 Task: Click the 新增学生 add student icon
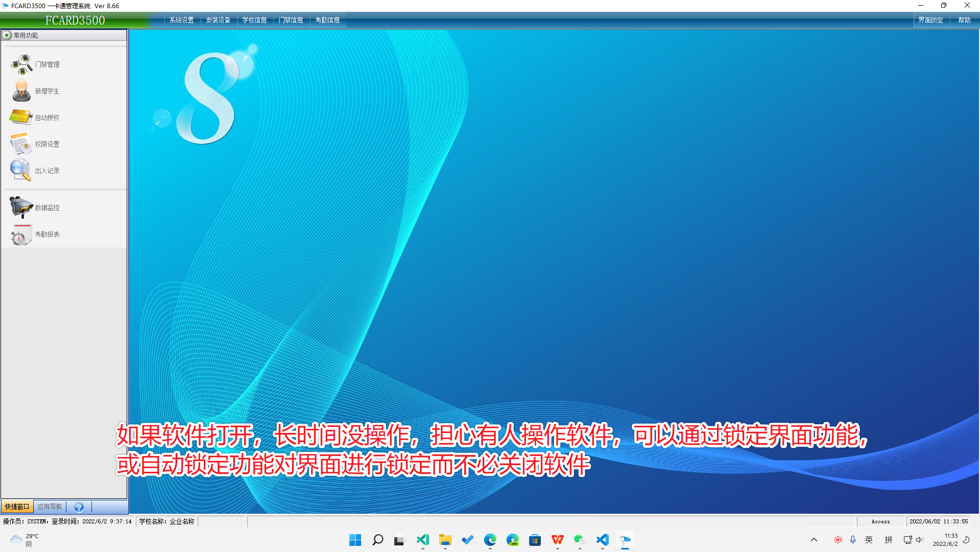pyautogui.click(x=21, y=91)
